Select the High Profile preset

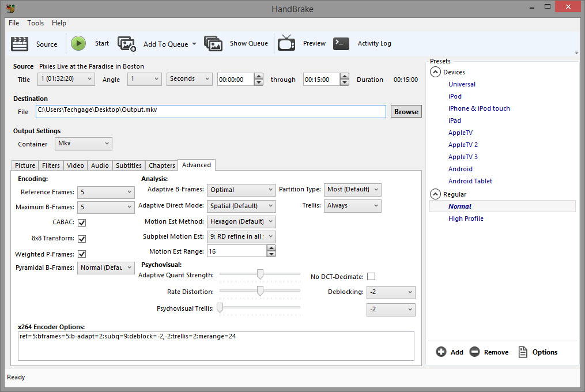(466, 219)
